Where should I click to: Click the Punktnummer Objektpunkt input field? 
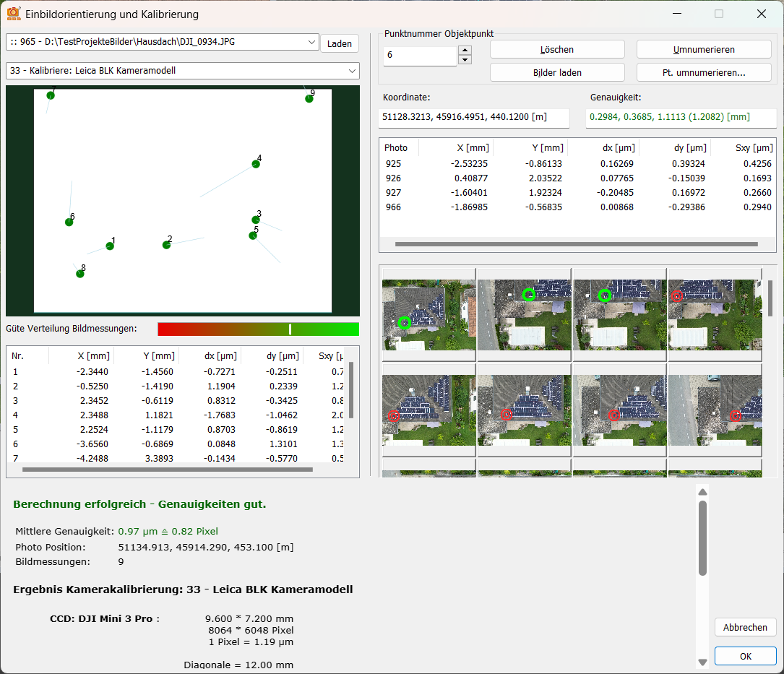[x=420, y=56]
